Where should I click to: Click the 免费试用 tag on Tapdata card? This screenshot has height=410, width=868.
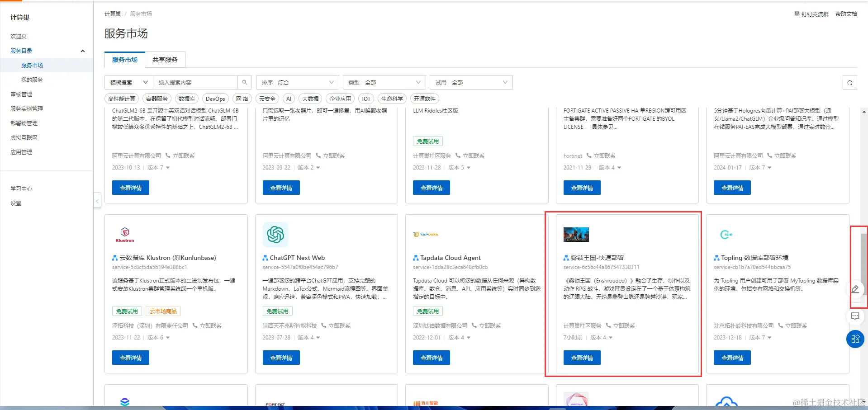[428, 311]
